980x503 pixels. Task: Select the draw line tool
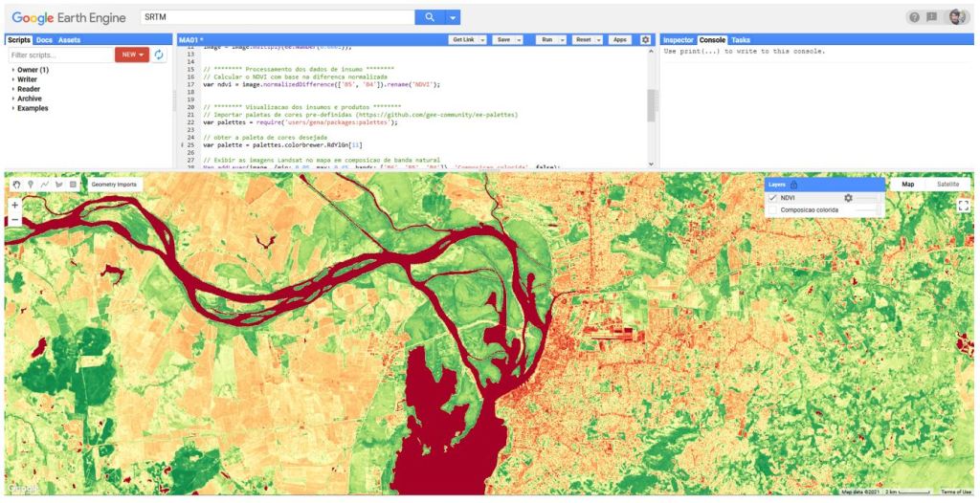tap(45, 184)
